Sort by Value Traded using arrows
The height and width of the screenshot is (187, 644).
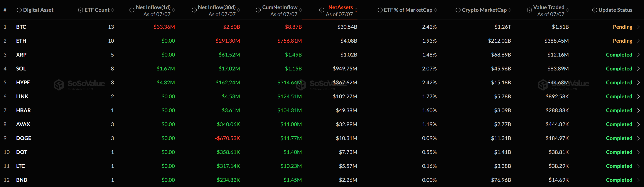coord(567,10)
